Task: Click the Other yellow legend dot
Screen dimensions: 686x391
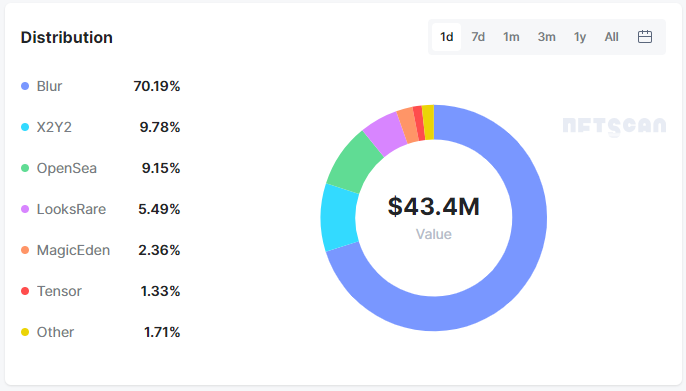Action: (x=25, y=332)
